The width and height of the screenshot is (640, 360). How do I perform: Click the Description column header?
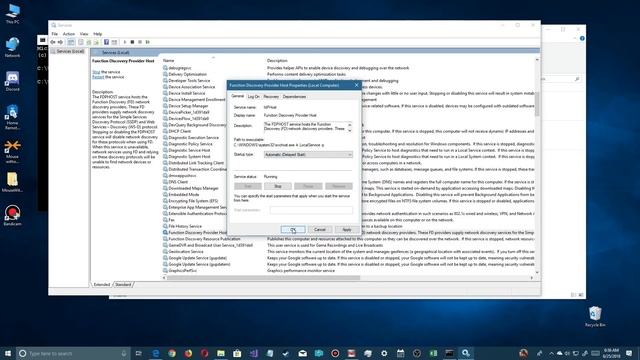[x=277, y=60]
